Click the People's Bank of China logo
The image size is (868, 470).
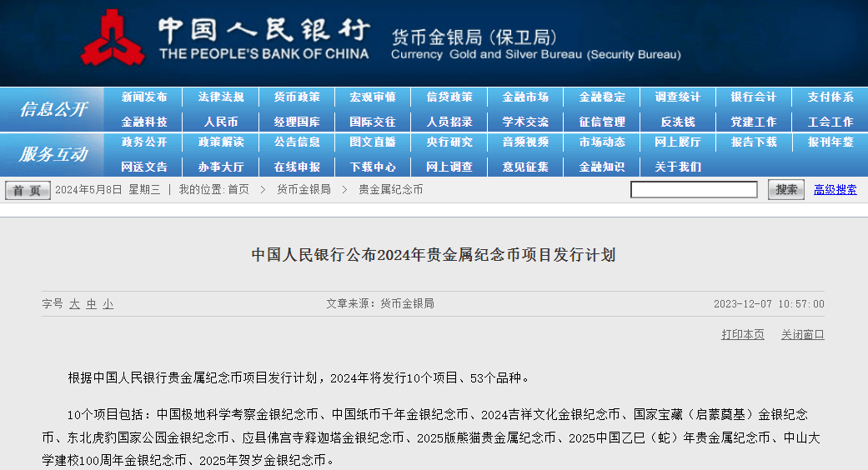tap(113, 37)
